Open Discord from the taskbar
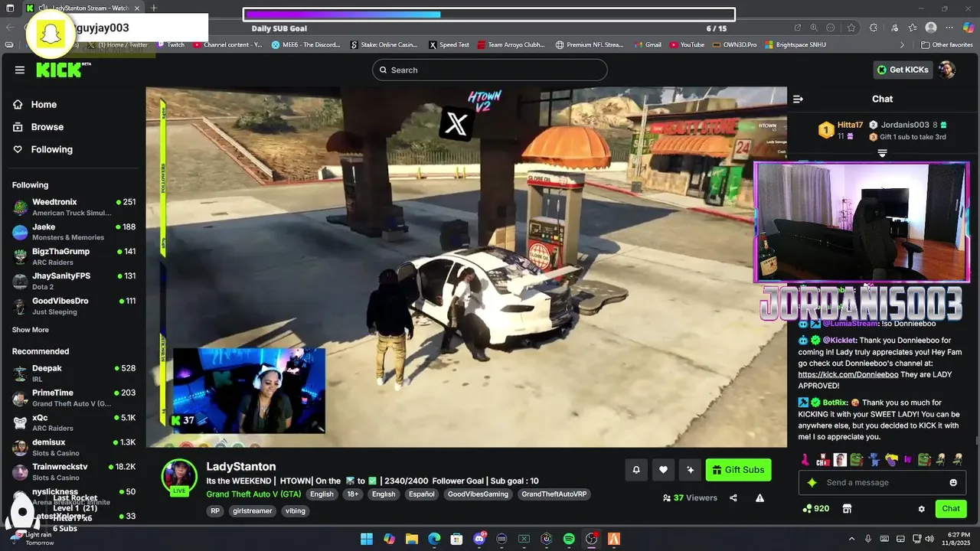The height and width of the screenshot is (551, 980). pos(480,539)
